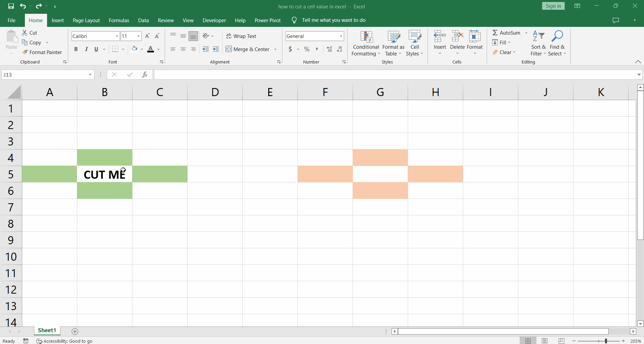Switch to the Page Layout tab
This screenshot has height=344, width=644.
click(86, 20)
